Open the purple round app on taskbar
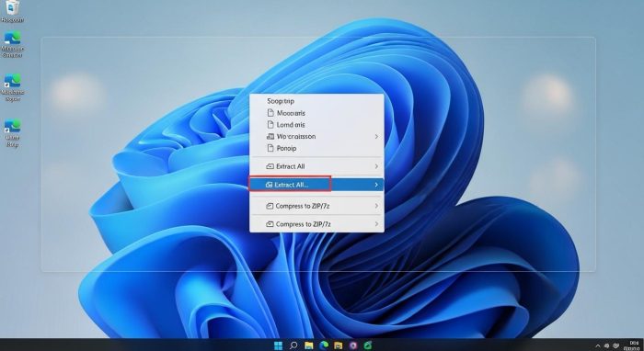 [353, 345]
